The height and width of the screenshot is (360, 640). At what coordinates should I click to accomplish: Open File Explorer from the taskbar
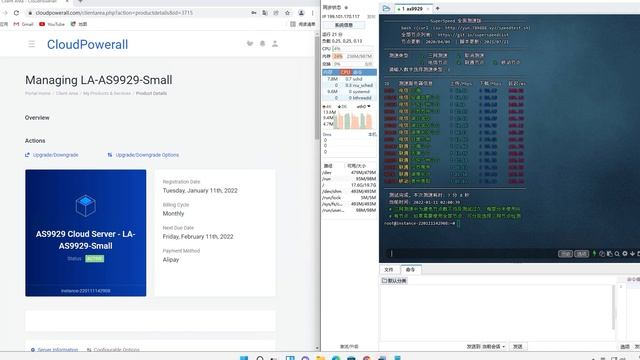coord(320,358)
